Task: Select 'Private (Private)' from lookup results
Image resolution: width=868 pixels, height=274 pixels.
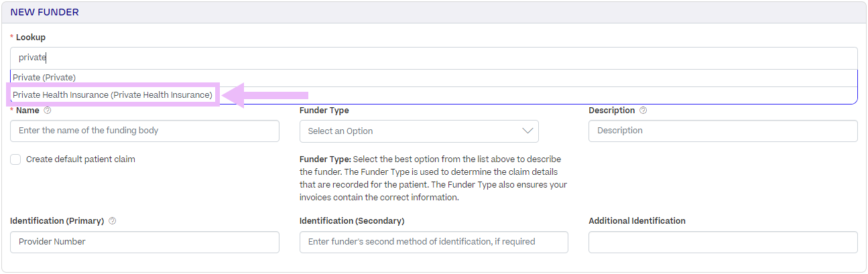Action: tap(434, 78)
